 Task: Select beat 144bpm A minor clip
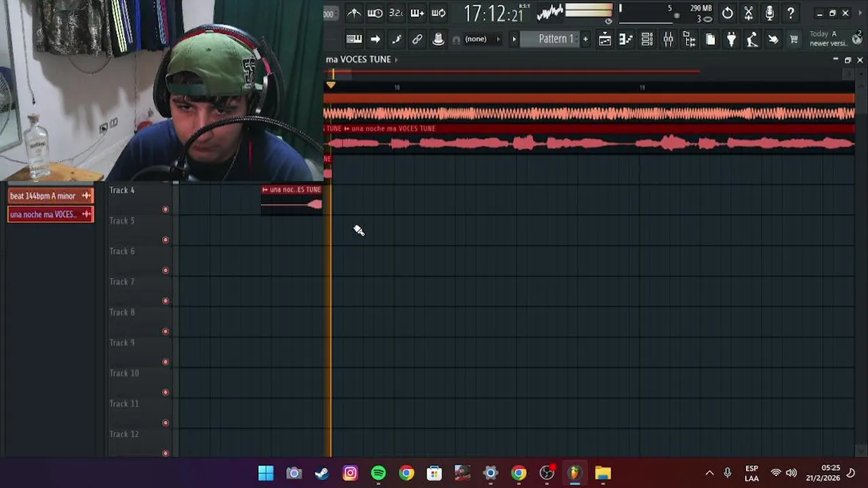[50, 196]
